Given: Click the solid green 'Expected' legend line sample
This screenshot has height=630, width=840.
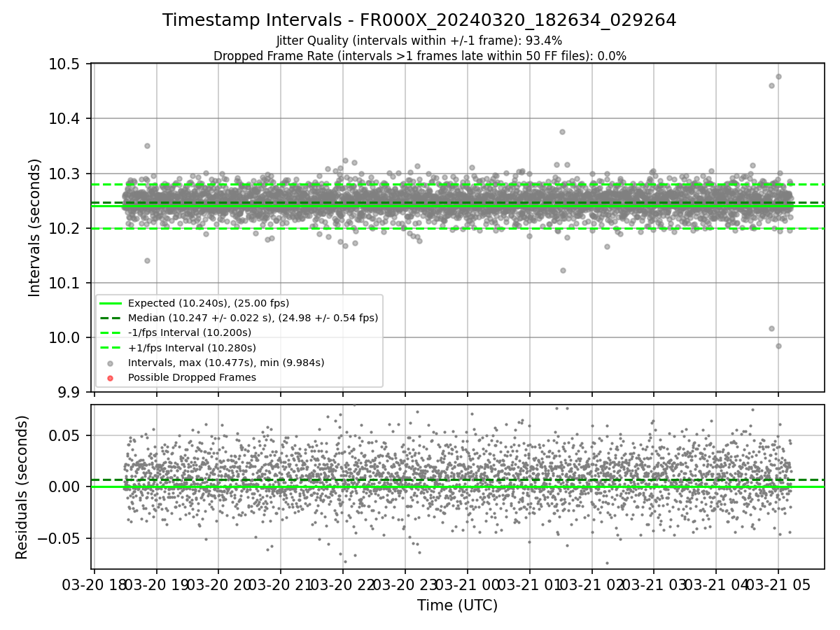Looking at the screenshot, I should coord(111,303).
